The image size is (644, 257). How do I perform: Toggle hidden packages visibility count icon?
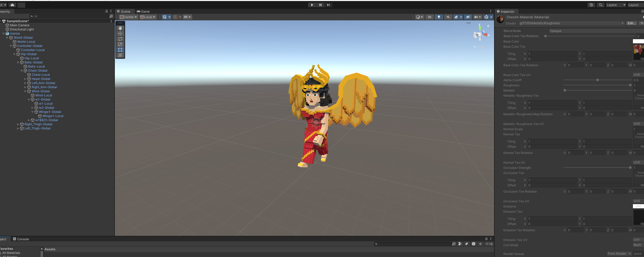489,244
